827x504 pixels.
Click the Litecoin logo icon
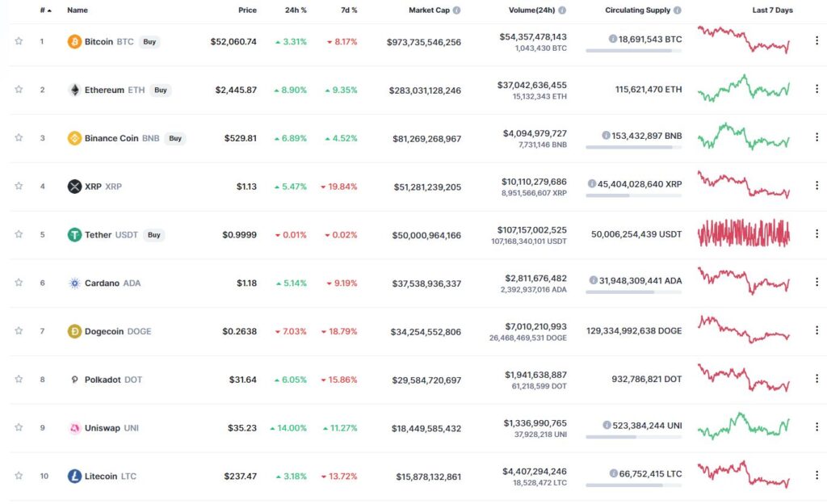click(x=74, y=476)
